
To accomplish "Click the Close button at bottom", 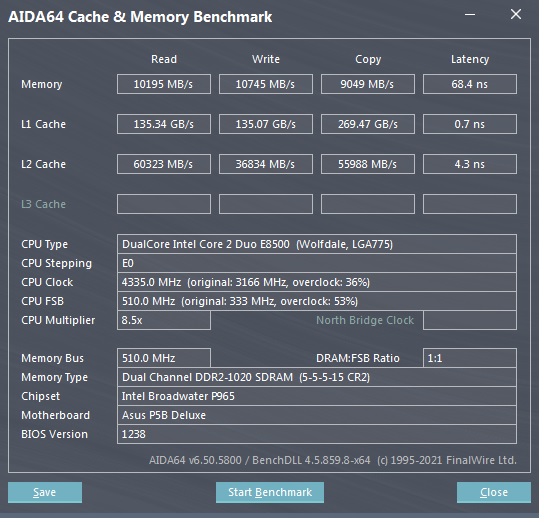I will tap(494, 492).
